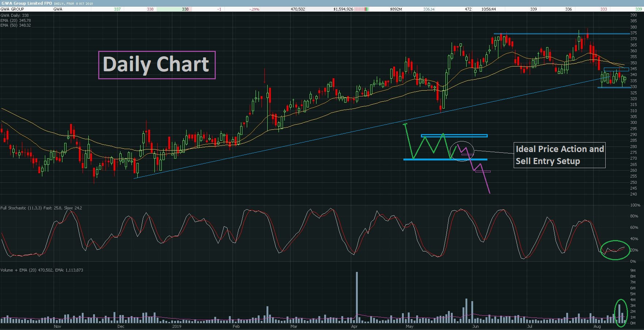The height and width of the screenshot is (330, 644).
Task: Click the trade count '472' cell
Action: [468, 9]
